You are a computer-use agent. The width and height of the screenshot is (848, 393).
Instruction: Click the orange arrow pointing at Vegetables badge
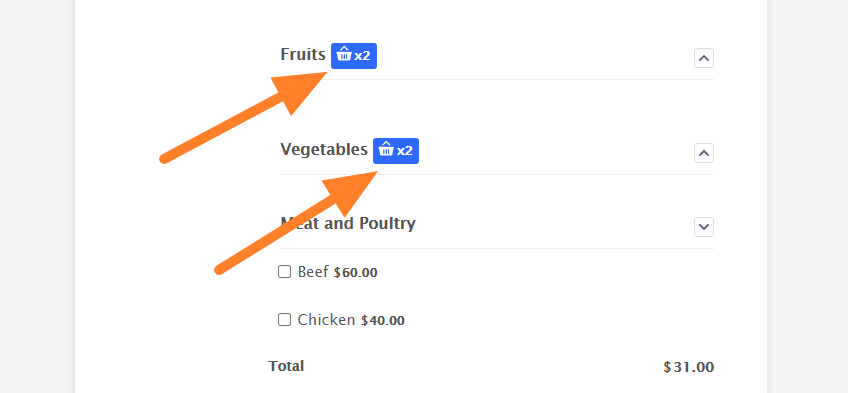(296, 223)
